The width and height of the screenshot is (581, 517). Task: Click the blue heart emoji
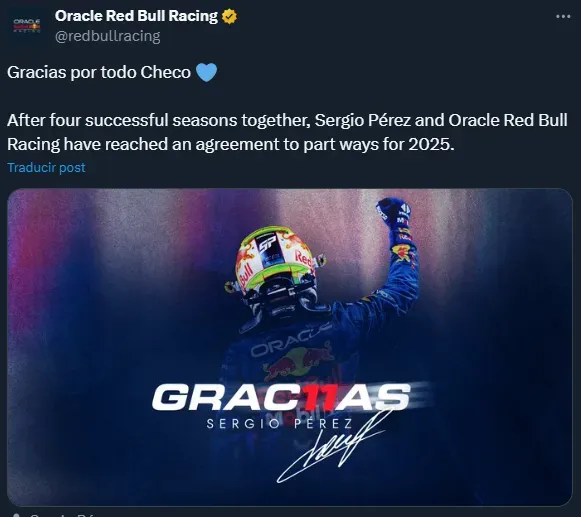[x=206, y=72]
